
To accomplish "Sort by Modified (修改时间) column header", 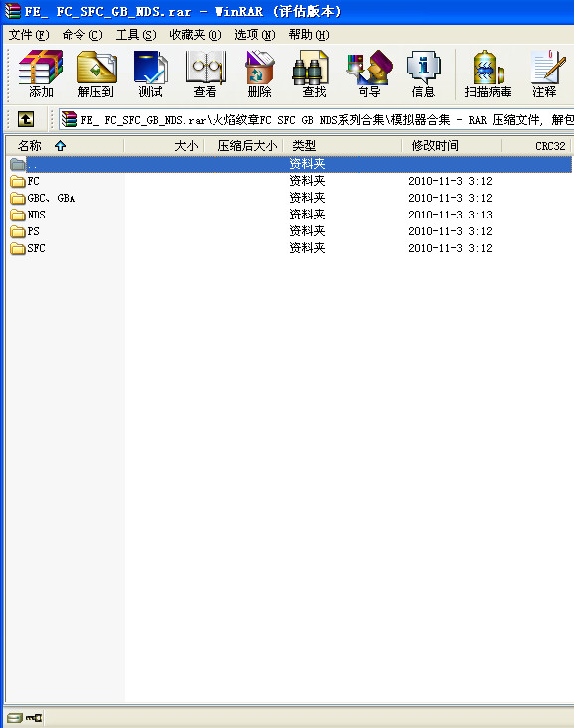I will point(452,146).
